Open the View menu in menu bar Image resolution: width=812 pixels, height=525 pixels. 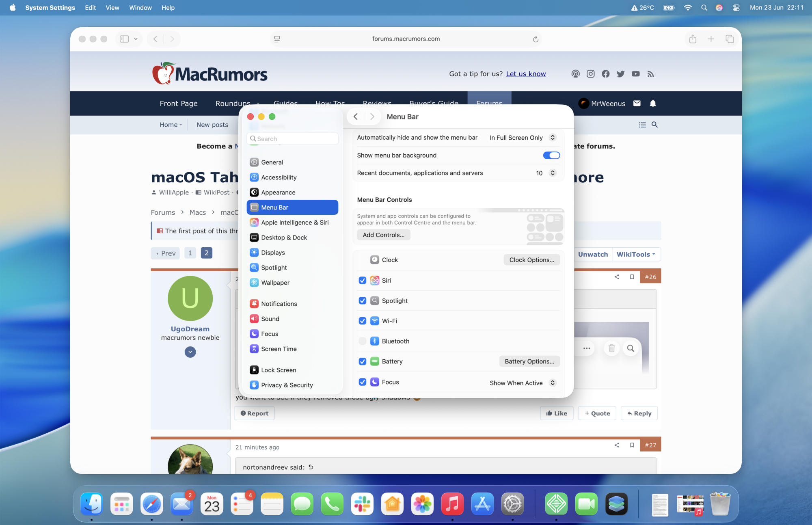[112, 8]
